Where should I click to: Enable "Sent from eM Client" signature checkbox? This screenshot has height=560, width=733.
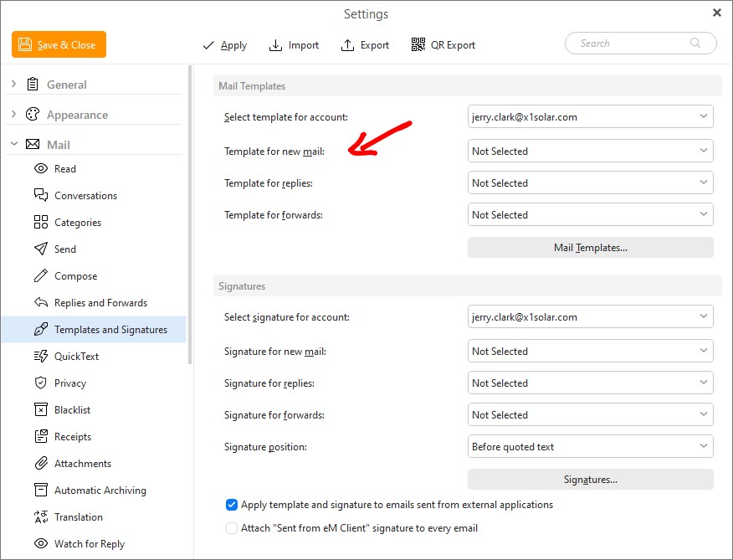click(232, 528)
